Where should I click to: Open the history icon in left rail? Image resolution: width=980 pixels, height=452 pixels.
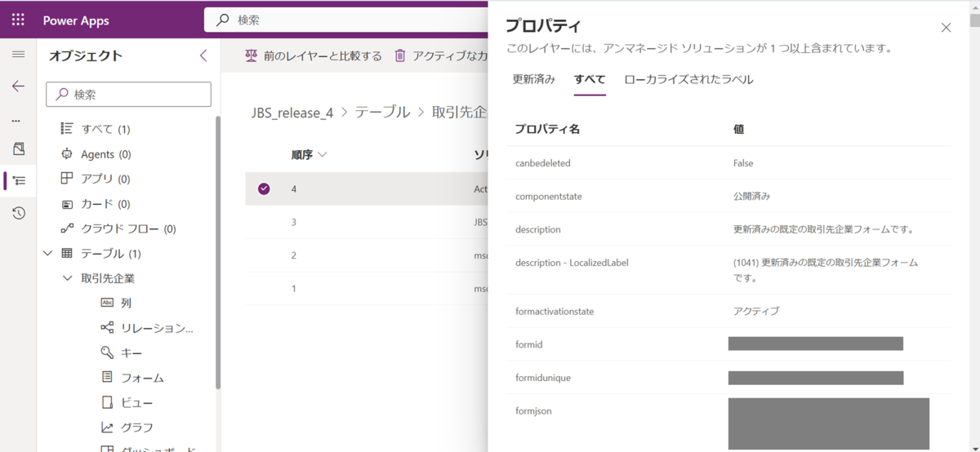tap(18, 213)
